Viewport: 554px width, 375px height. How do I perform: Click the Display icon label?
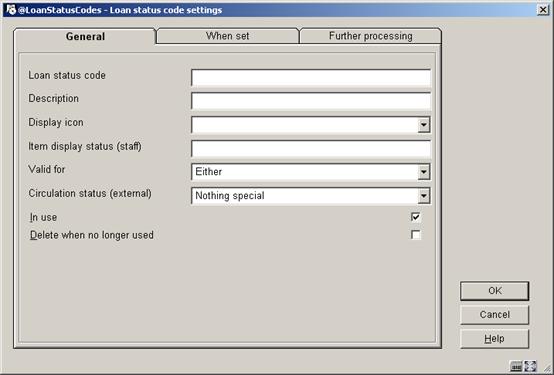(x=56, y=122)
